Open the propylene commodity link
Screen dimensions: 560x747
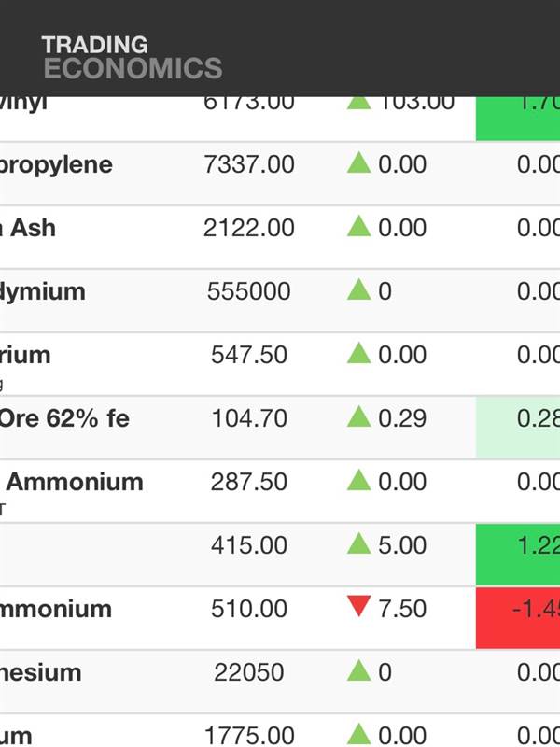tap(56, 165)
